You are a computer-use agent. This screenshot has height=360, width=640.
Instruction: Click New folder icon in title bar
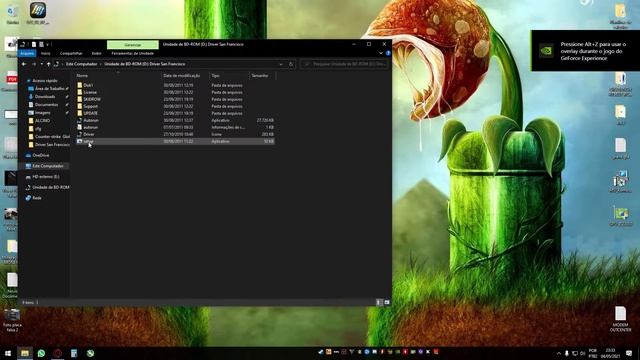click(41, 44)
